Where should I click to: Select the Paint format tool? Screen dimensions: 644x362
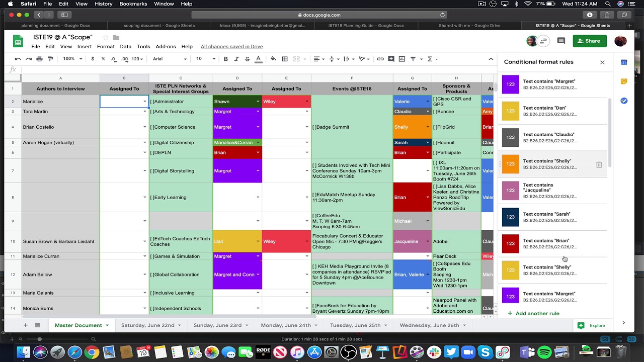pyautogui.click(x=50, y=59)
